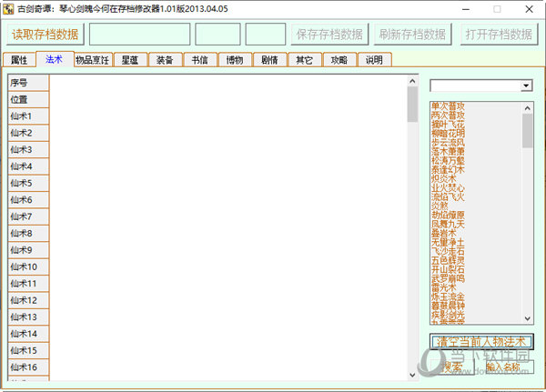Switch to the 属性 tab
The width and height of the screenshot is (546, 392).
coord(19,60)
